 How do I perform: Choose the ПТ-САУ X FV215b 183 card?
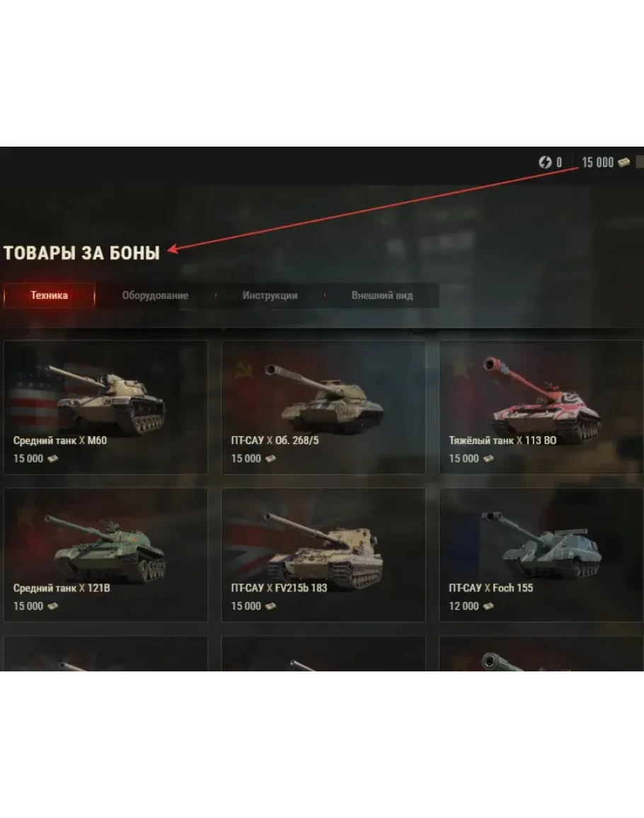tap(323, 555)
